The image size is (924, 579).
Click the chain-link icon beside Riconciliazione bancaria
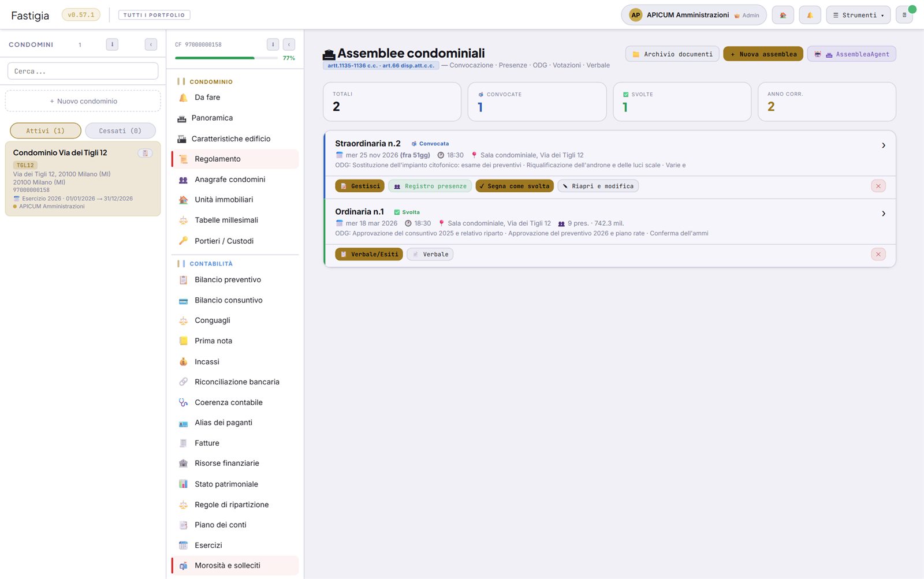point(183,382)
